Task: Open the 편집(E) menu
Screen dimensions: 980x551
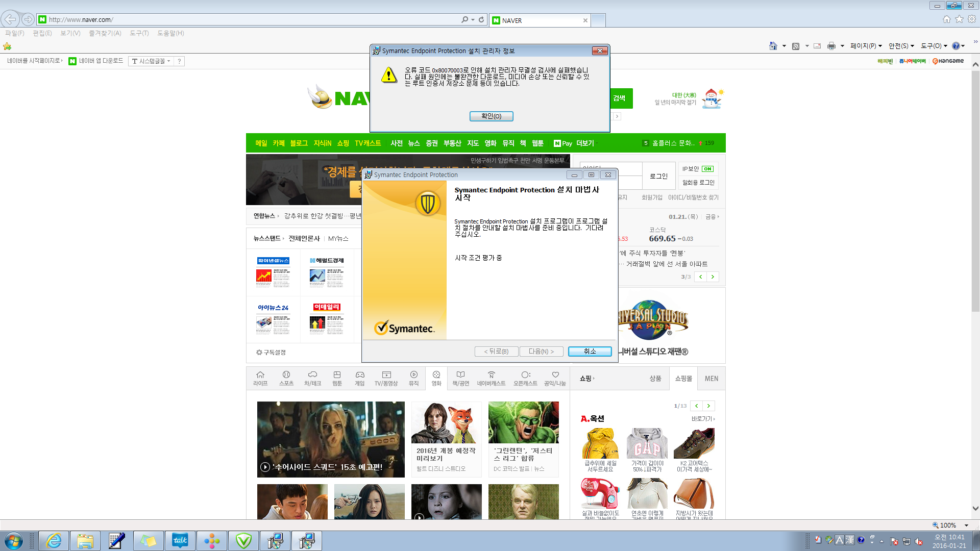Action: coord(42,33)
